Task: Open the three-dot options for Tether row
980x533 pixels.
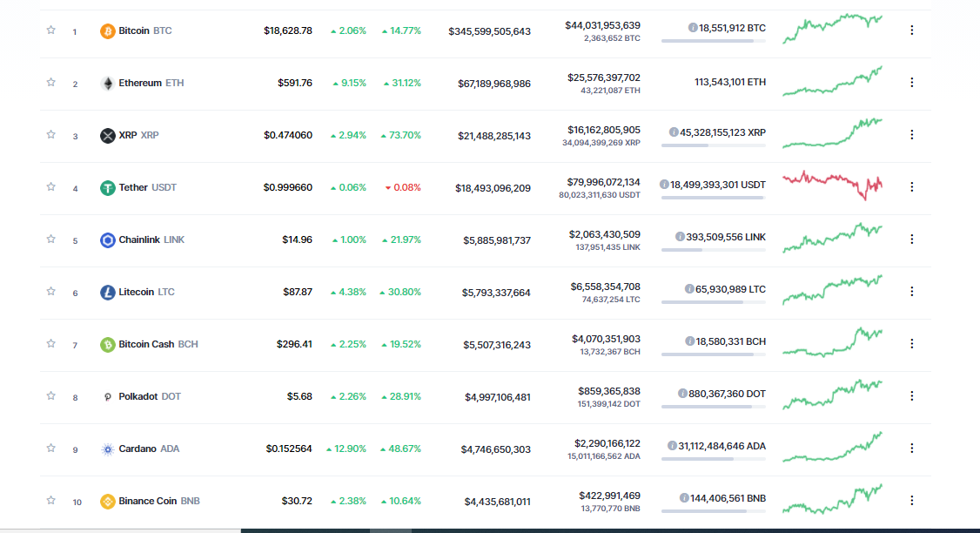Action: (911, 186)
